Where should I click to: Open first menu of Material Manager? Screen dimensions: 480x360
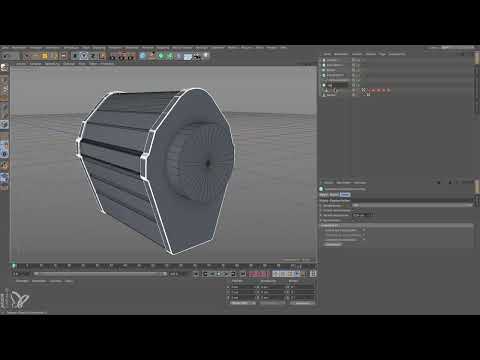tap(22, 281)
